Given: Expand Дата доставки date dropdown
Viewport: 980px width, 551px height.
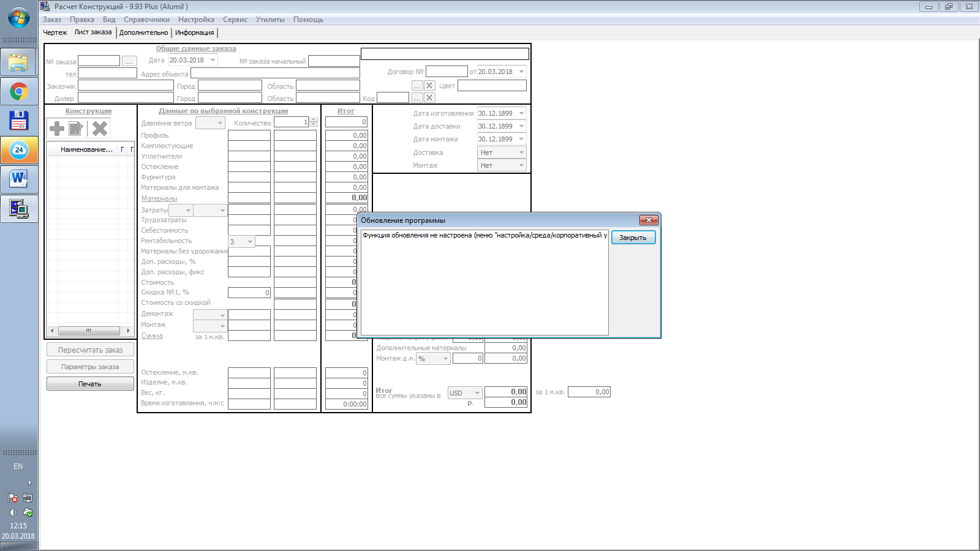Looking at the screenshot, I should click(522, 126).
